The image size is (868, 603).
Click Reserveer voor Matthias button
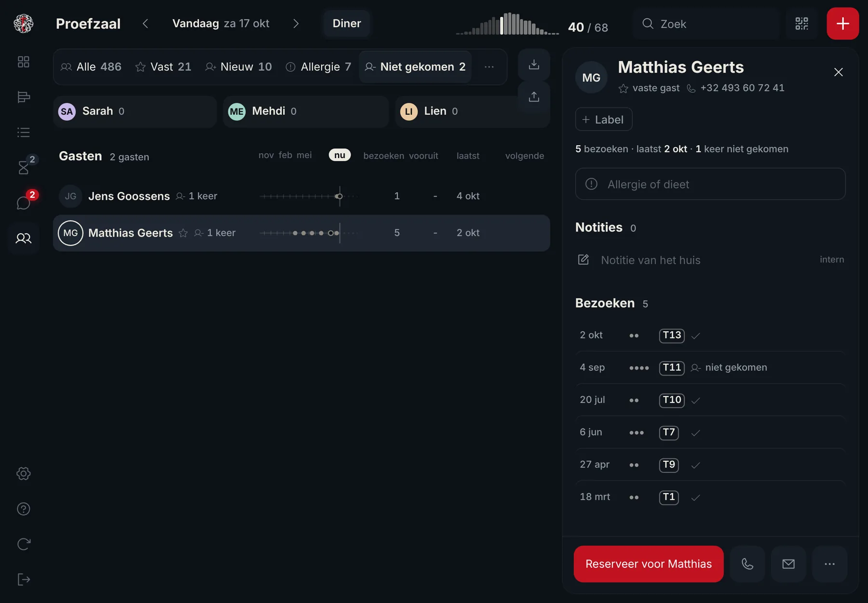coord(649,564)
